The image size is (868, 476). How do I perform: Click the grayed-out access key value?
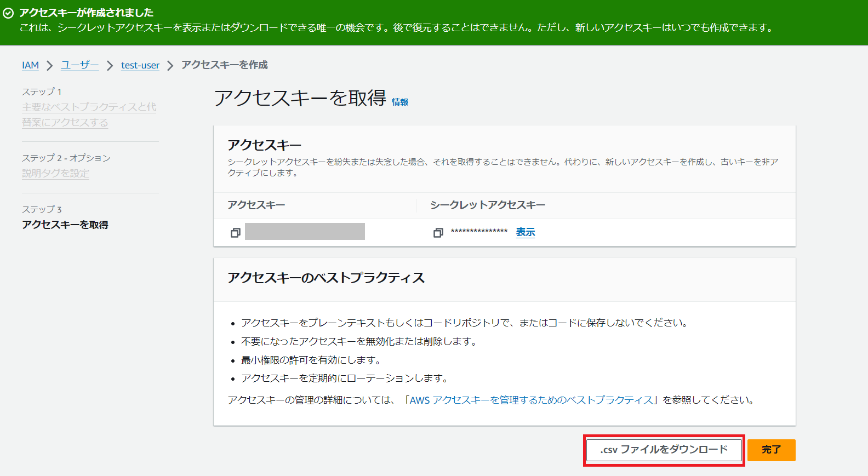coord(305,232)
